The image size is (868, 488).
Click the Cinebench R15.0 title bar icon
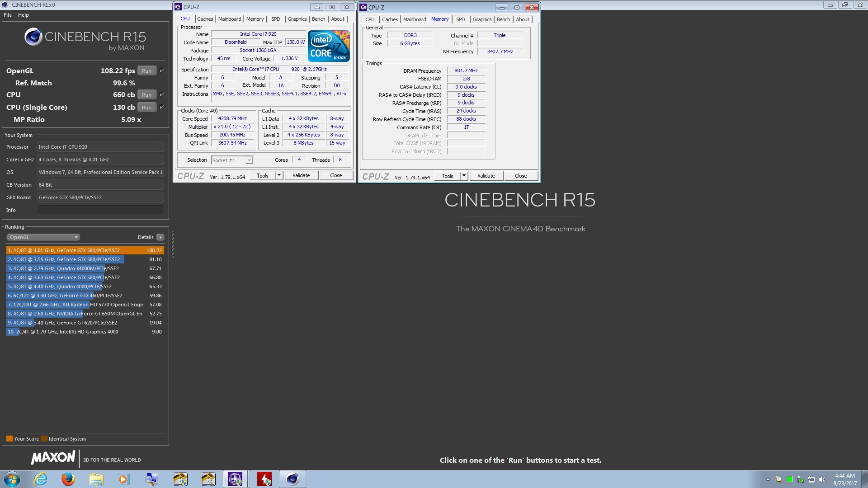[5, 5]
